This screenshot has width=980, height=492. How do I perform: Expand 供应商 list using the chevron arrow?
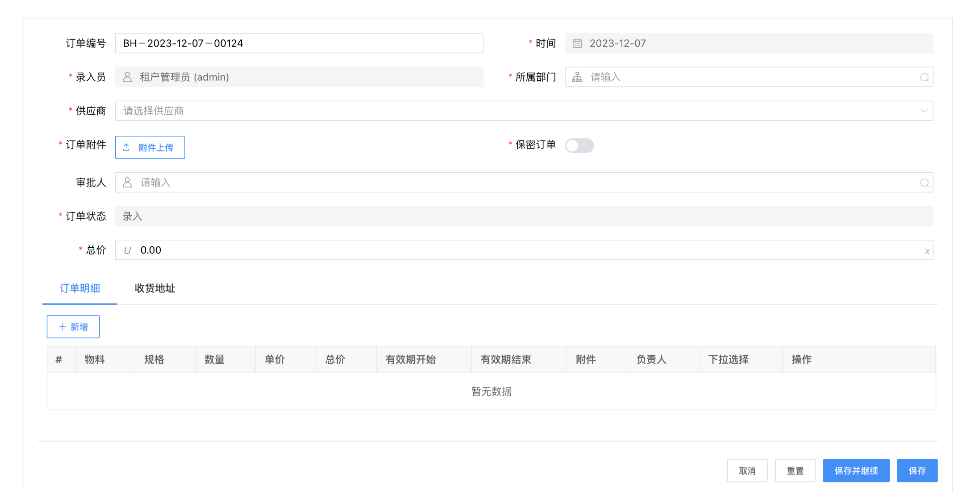click(x=924, y=111)
